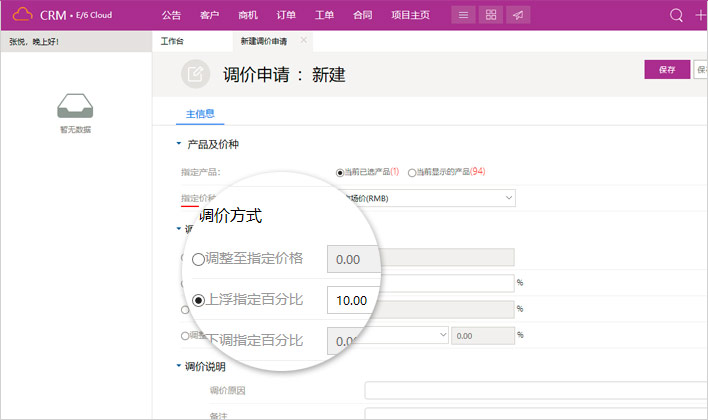Click the edit icon beside 调价申请 title
The image size is (708, 420).
pos(196,74)
